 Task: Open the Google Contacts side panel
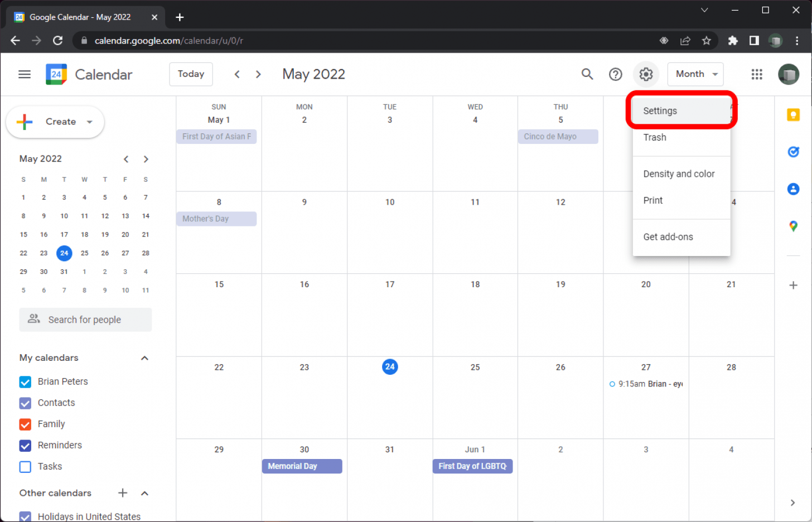click(793, 189)
